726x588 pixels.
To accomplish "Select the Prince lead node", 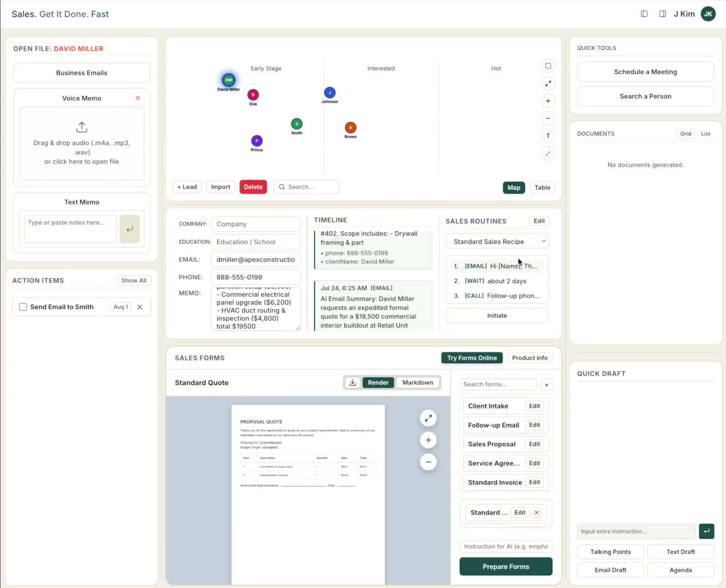I will pyautogui.click(x=257, y=141).
